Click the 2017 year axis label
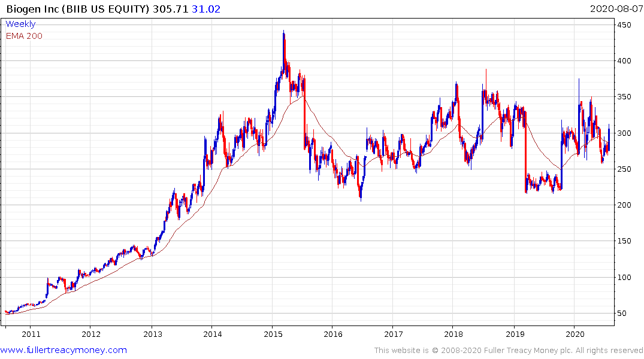Image resolution: width=644 pixels, height=359 pixels. coord(394,334)
